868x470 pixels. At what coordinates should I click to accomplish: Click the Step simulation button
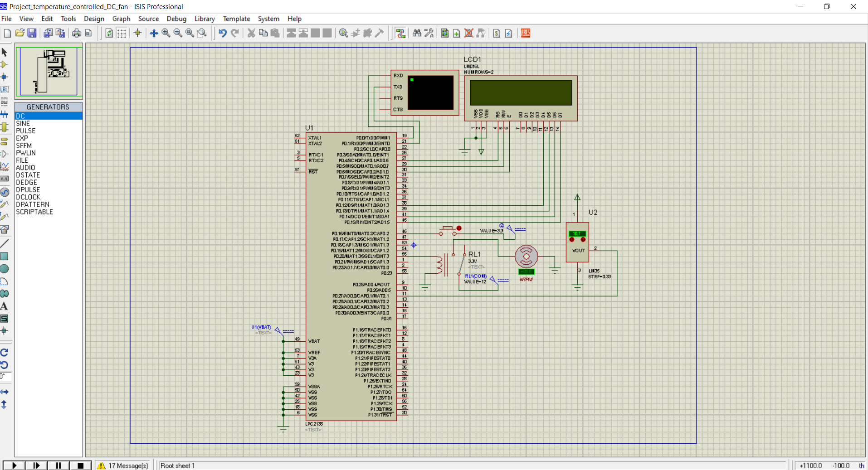[x=36, y=465]
